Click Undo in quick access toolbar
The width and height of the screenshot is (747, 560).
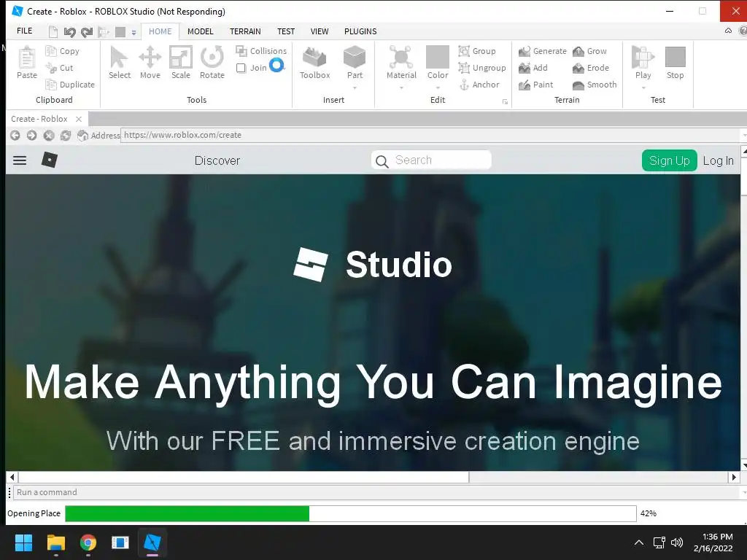[70, 32]
